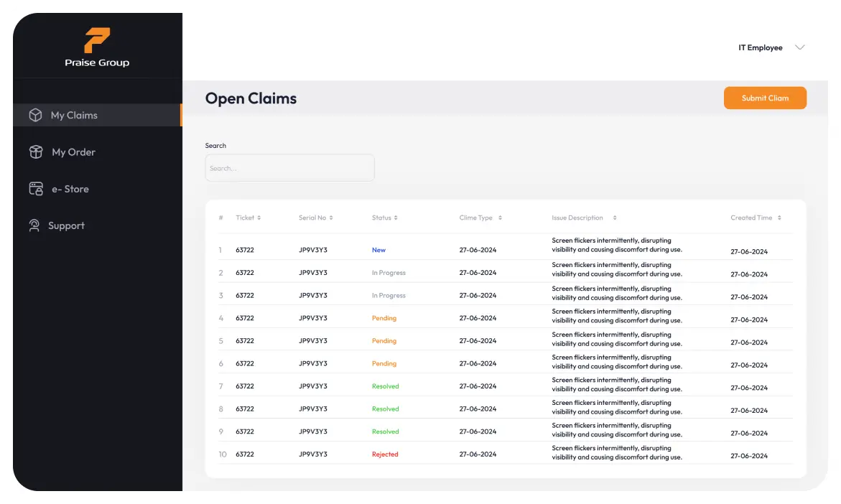Click the e-Store icon in sidebar
841x504 pixels.
click(x=35, y=189)
